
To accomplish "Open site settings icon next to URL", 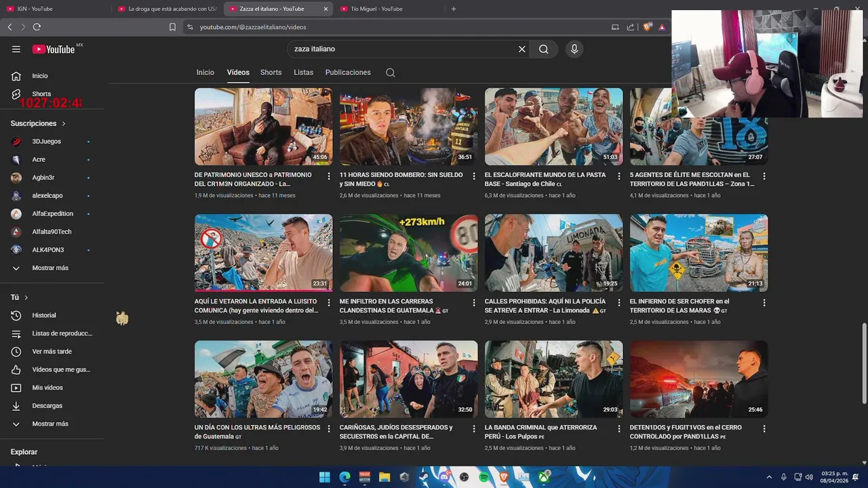I will tap(190, 27).
